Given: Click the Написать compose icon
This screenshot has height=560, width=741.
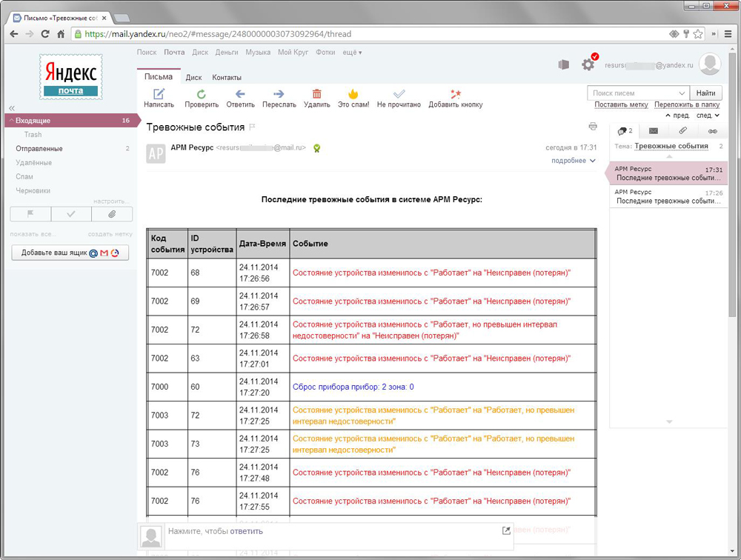Looking at the screenshot, I should tap(159, 95).
